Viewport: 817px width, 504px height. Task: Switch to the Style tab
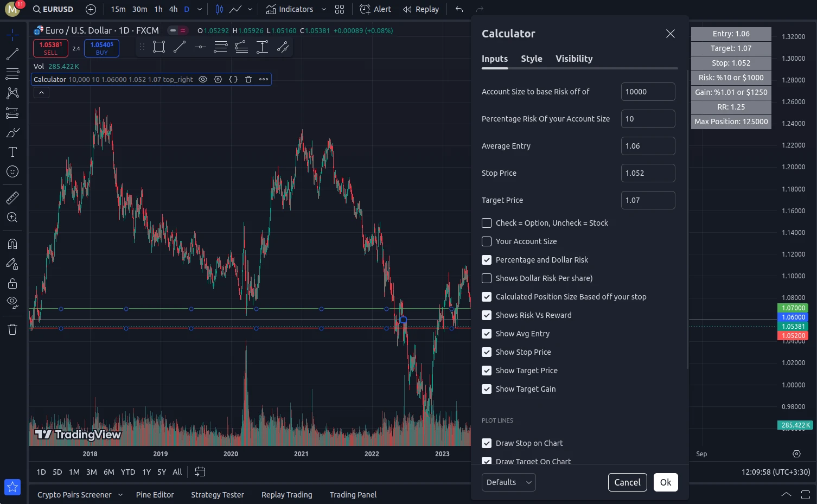coord(532,59)
